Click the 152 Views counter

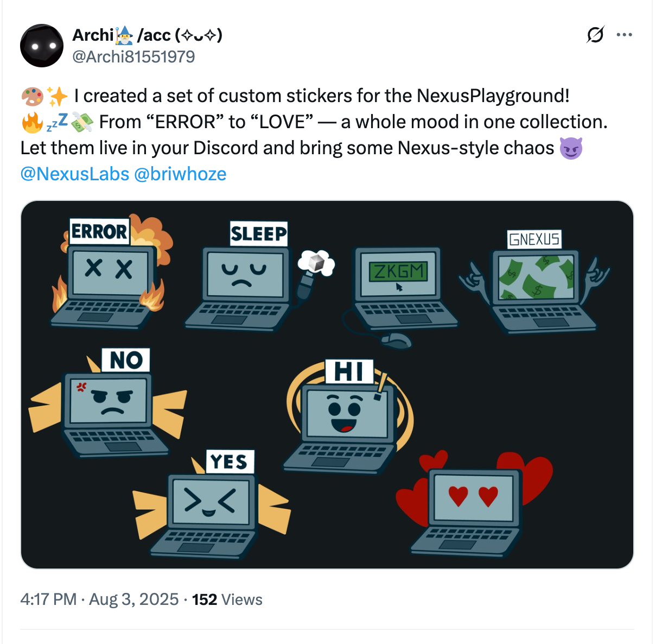pyautogui.click(x=227, y=599)
